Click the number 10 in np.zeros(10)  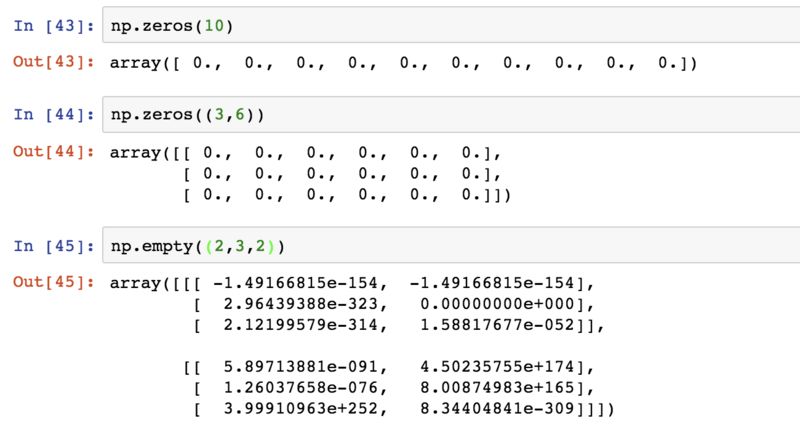coord(214,26)
